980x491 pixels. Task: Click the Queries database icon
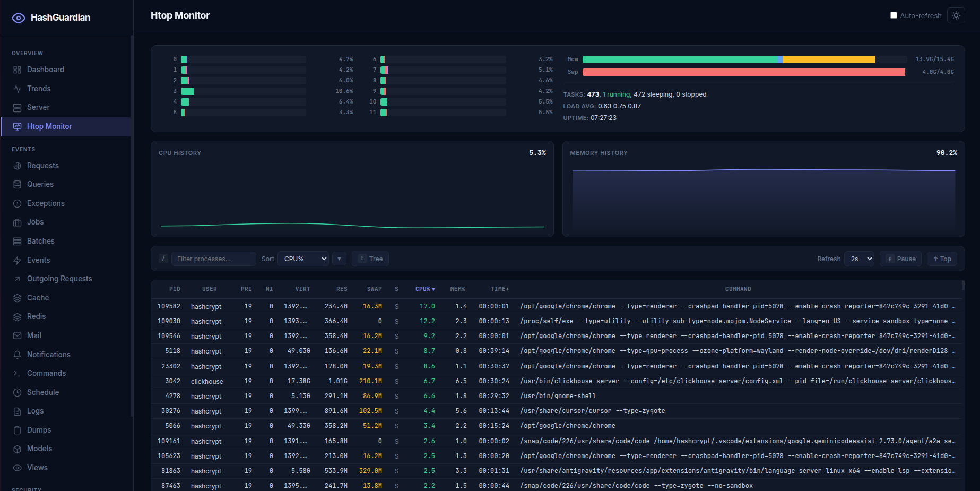tap(17, 184)
